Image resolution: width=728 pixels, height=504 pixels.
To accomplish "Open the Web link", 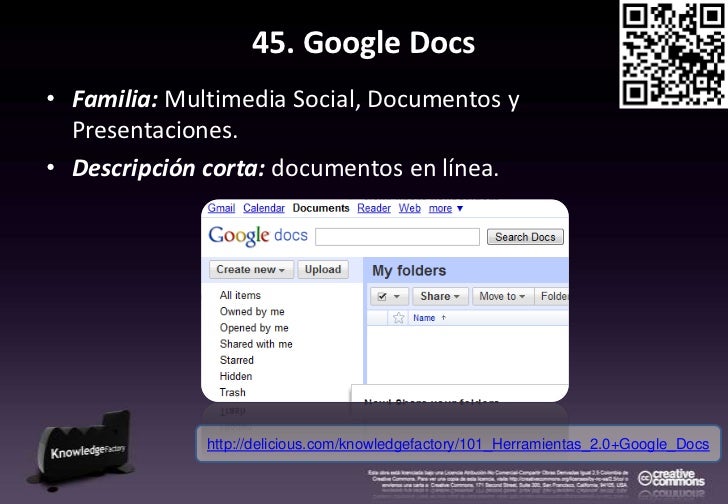I will coord(410,208).
